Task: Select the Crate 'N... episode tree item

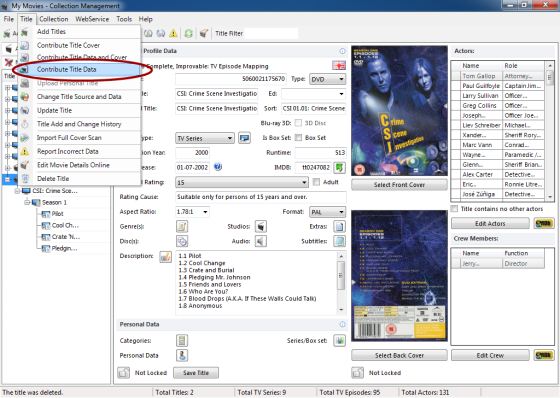Action: (x=61, y=237)
